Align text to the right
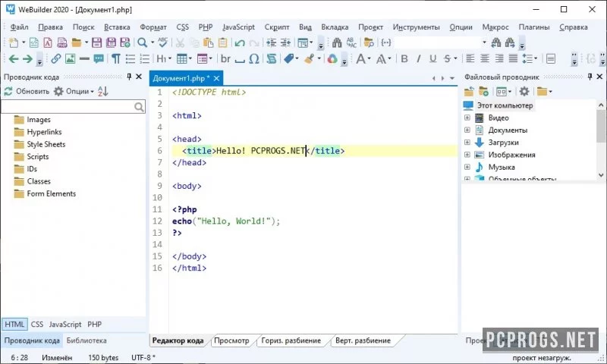This screenshot has width=607, height=364. coord(499,59)
